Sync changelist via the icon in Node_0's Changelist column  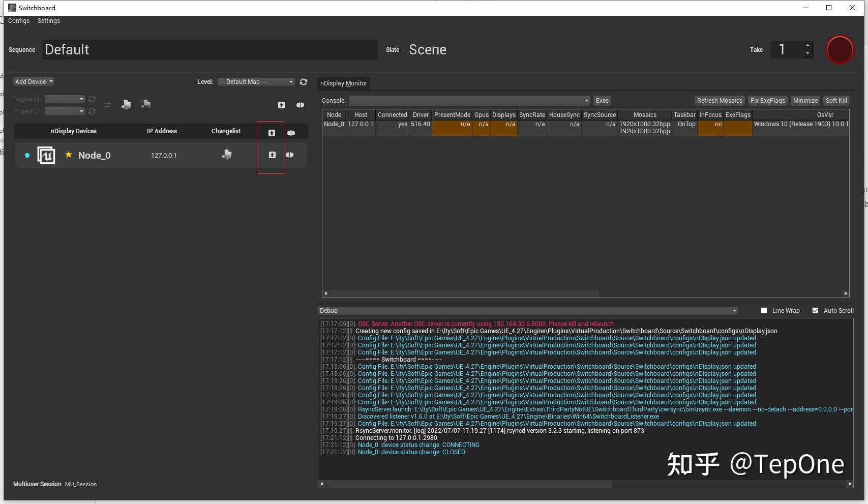pos(227,154)
